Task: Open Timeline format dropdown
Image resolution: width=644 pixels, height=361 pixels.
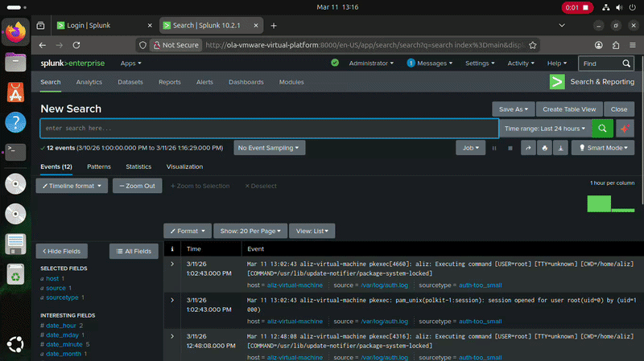Action: pos(72,186)
